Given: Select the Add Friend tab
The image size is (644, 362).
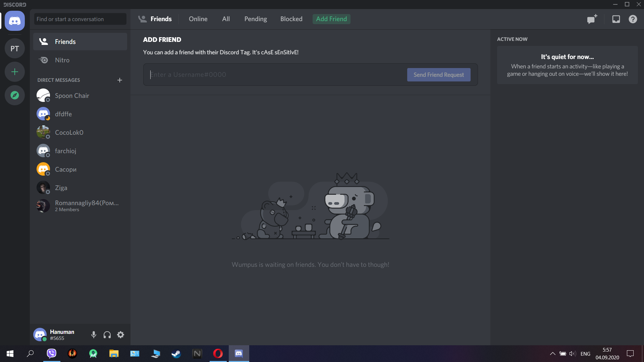Looking at the screenshot, I should 331,19.
